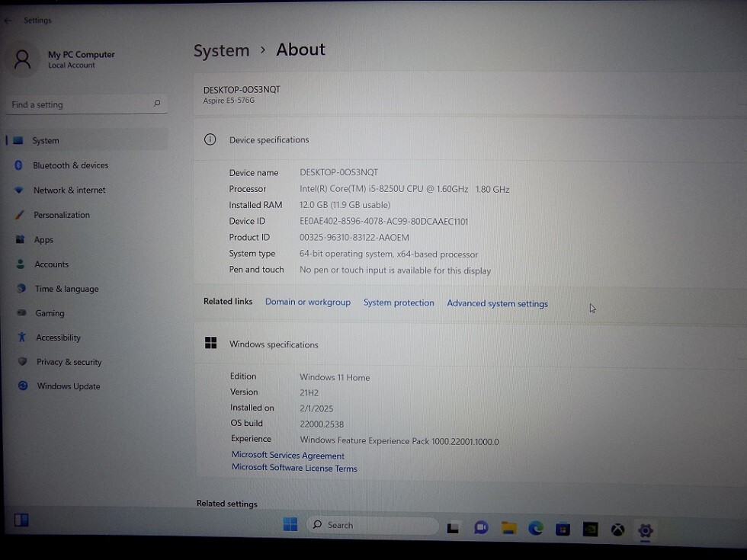The height and width of the screenshot is (560, 747).
Task: Open Microsoft Store from the taskbar
Action: click(x=563, y=529)
